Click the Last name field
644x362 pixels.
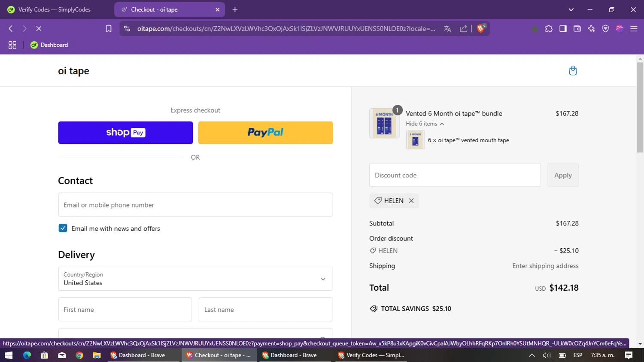pyautogui.click(x=266, y=310)
